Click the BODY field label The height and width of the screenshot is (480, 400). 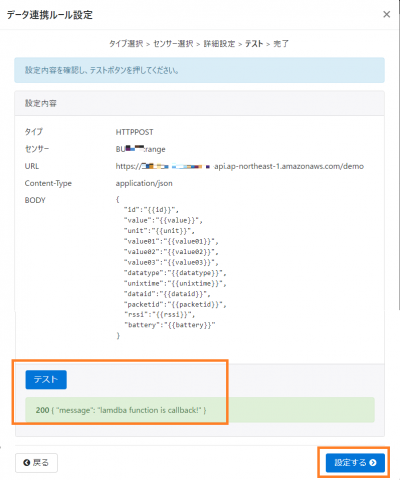coord(35,200)
